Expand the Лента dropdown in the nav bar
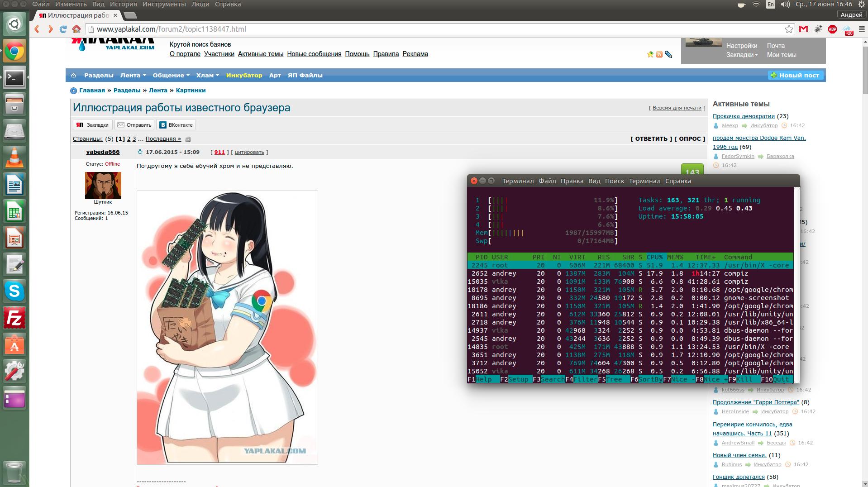Image resolution: width=868 pixels, height=487 pixels. click(x=133, y=75)
